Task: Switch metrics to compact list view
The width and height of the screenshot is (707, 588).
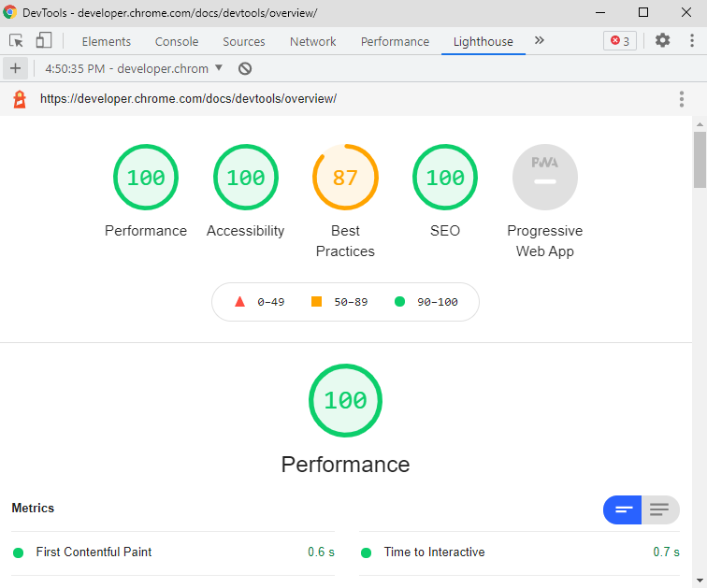Action: coord(623,509)
